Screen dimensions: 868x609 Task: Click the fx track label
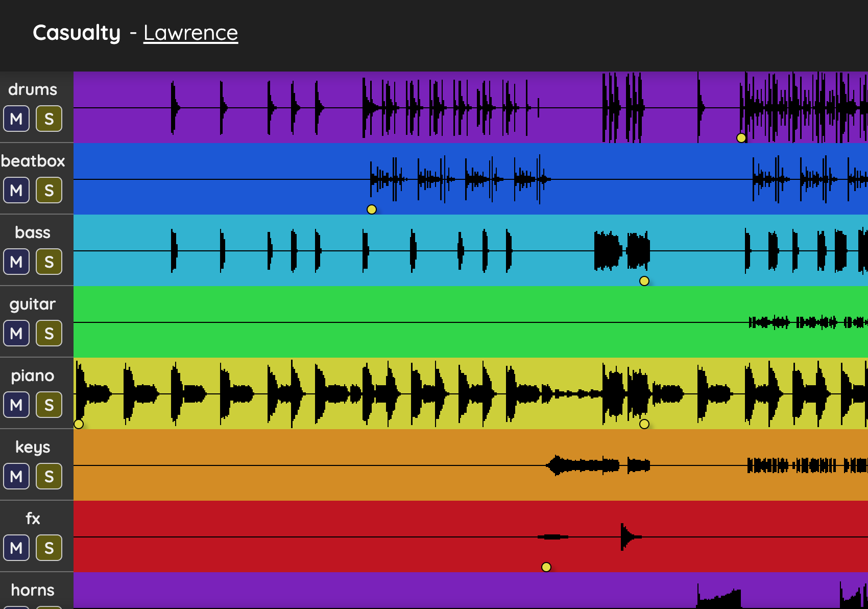coord(33,519)
